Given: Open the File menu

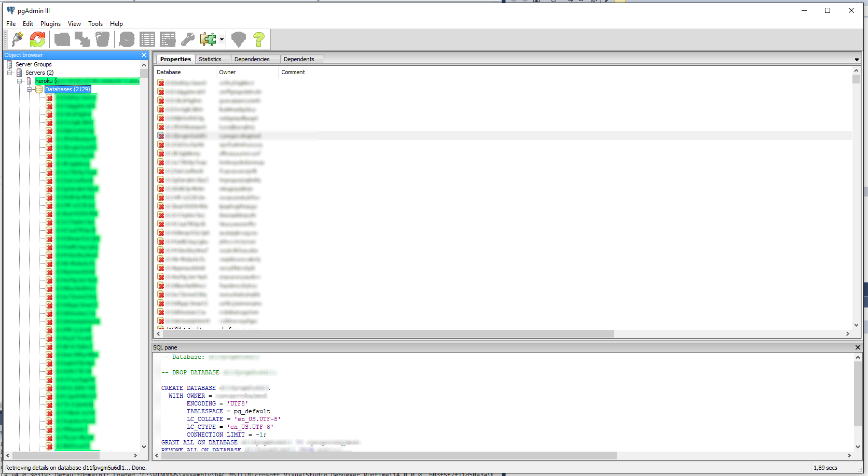Looking at the screenshot, I should (x=11, y=24).
